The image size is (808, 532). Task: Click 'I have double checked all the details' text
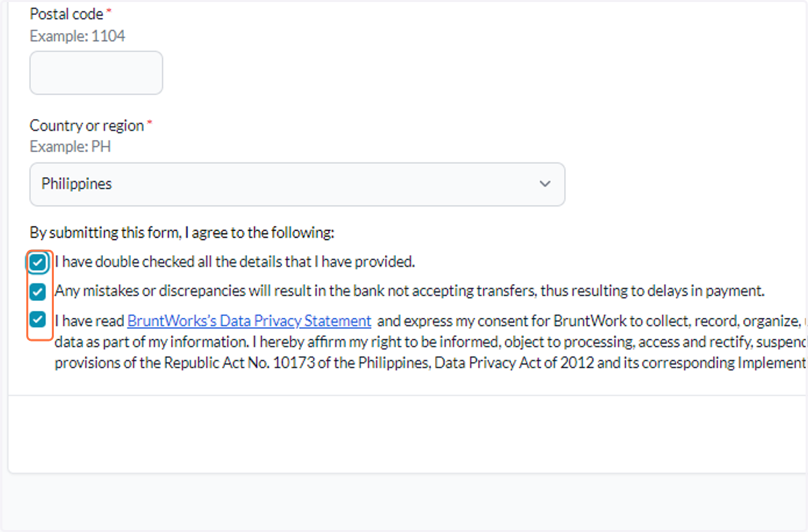(x=235, y=262)
